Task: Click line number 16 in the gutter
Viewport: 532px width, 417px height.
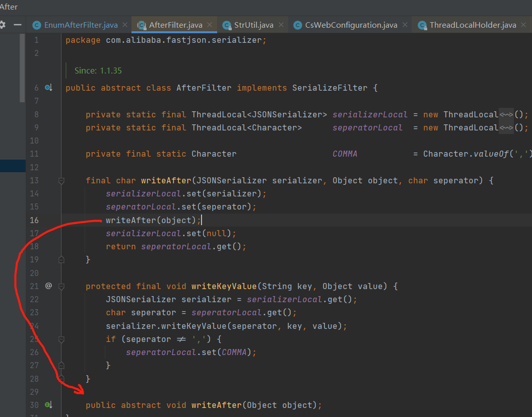Action: (x=34, y=220)
